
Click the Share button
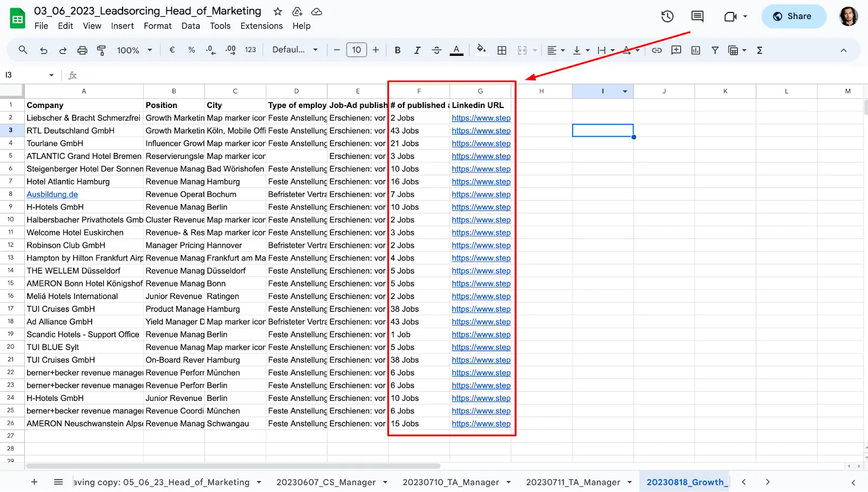coord(794,16)
